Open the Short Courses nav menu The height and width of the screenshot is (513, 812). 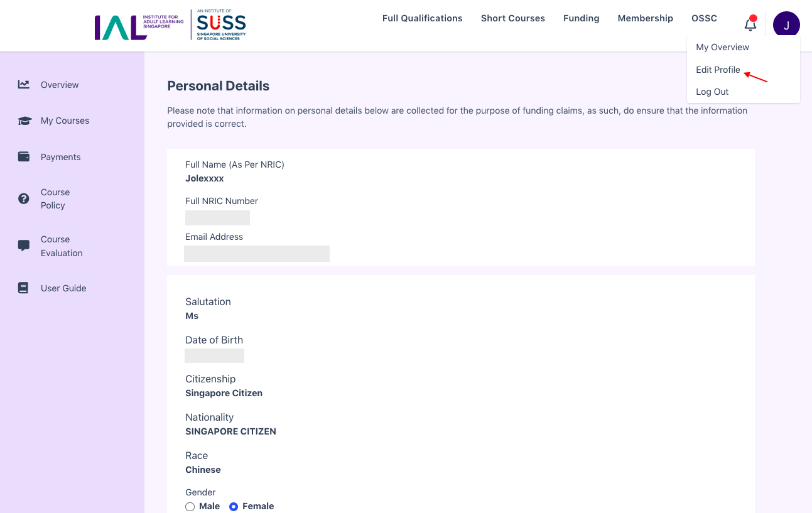(512, 18)
